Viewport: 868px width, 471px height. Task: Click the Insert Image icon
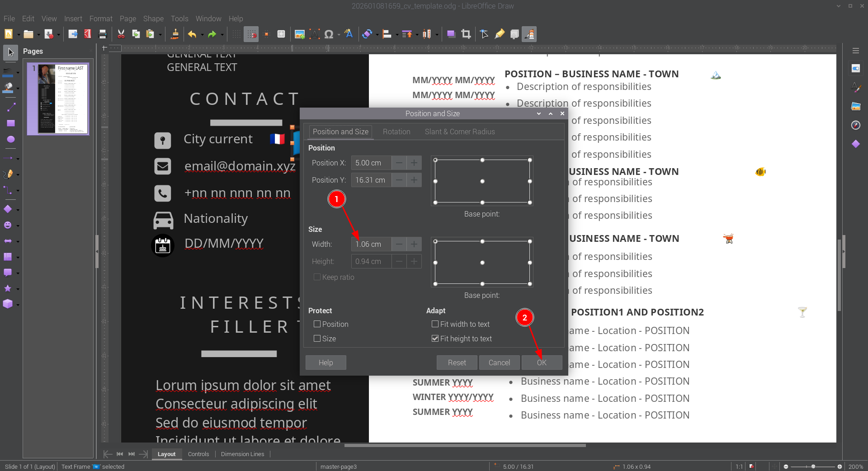299,34
